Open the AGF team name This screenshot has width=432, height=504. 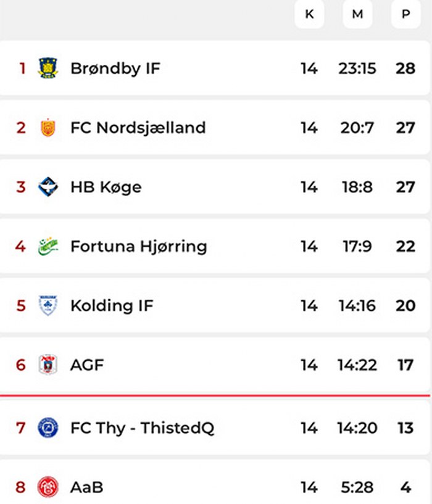[87, 365]
